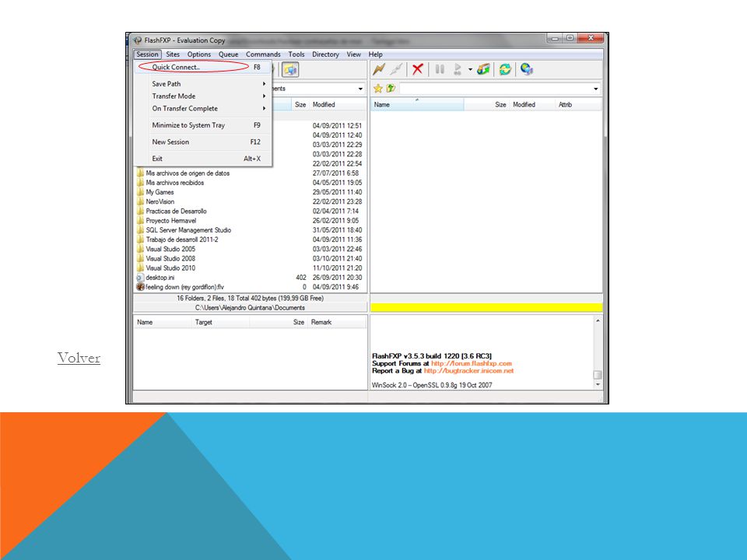Select the 'My Games' folder

click(x=160, y=192)
